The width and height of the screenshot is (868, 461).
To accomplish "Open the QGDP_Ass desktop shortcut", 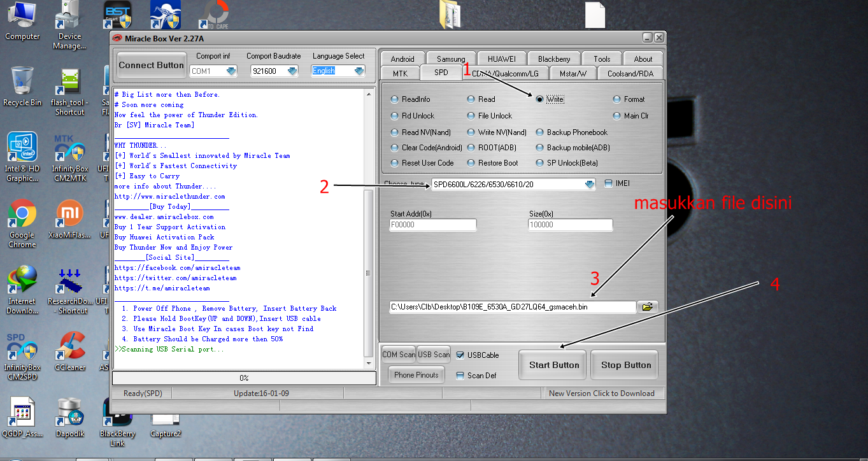I will (22, 418).
